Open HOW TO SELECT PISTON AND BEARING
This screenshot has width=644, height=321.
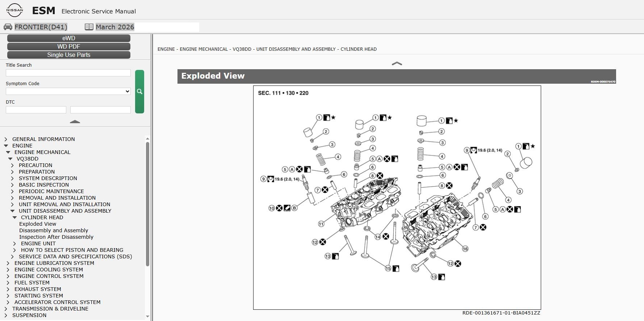(x=72, y=250)
